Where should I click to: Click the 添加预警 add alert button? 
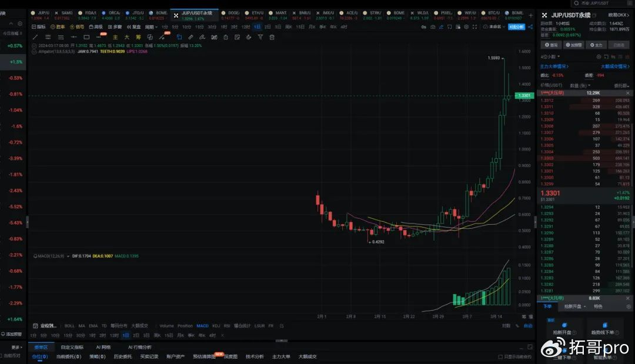tap(12, 335)
